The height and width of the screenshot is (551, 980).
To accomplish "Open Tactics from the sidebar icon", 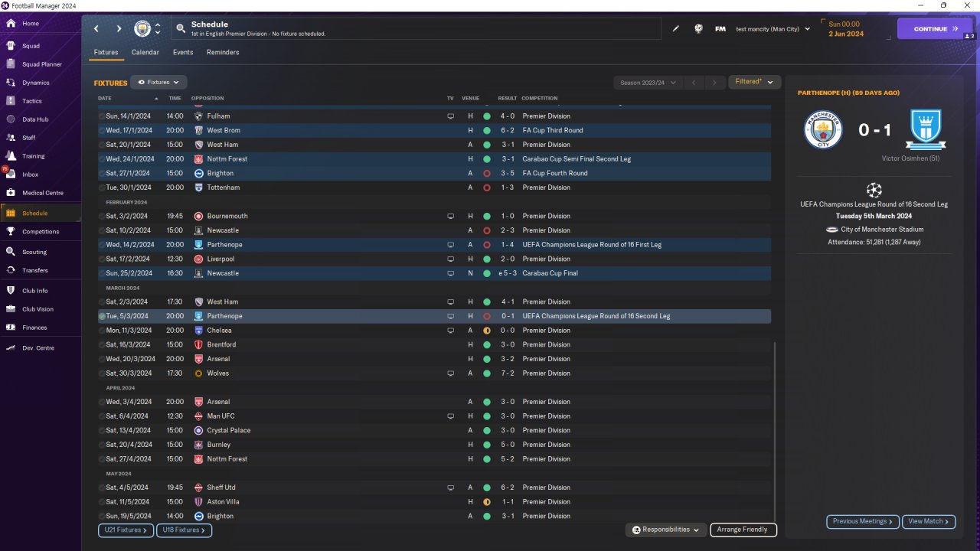I will (11, 101).
